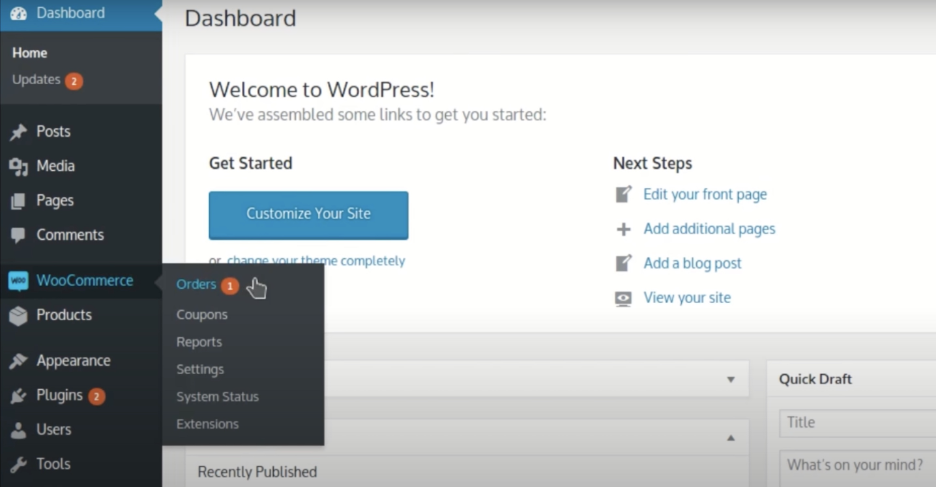936x488 pixels.
Task: Open Orders in WooCommerce submenu
Action: tap(196, 285)
